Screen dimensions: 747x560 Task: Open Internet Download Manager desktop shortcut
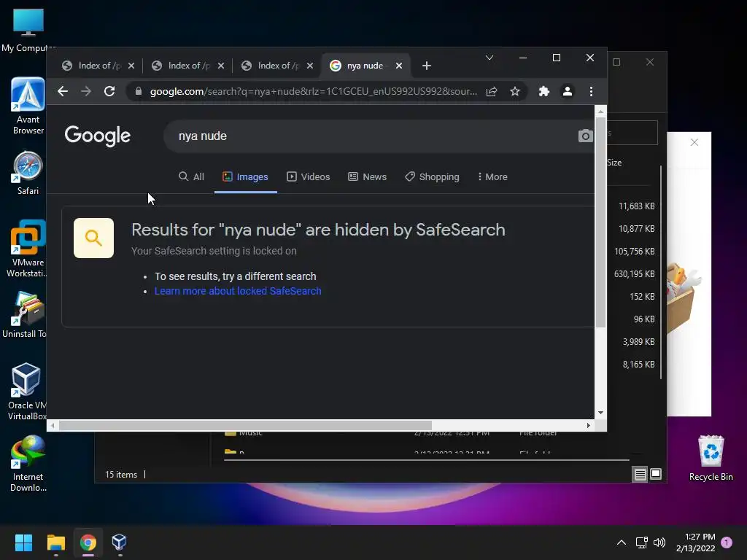(x=28, y=463)
